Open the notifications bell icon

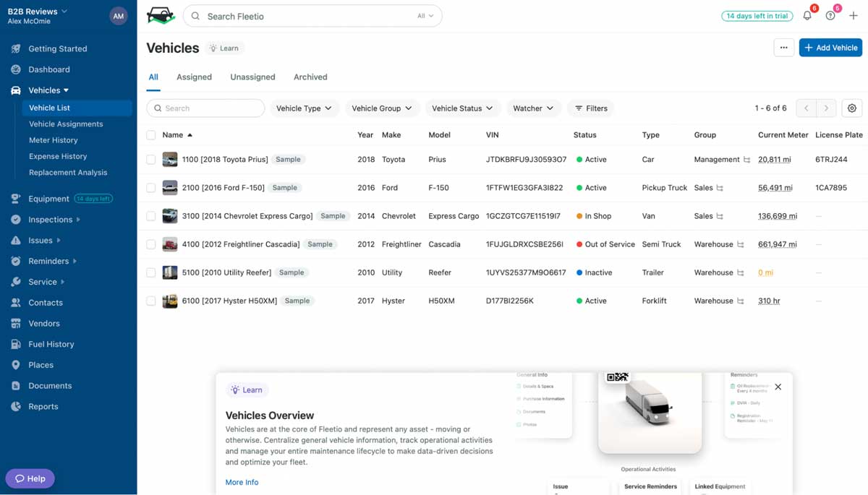tap(807, 16)
